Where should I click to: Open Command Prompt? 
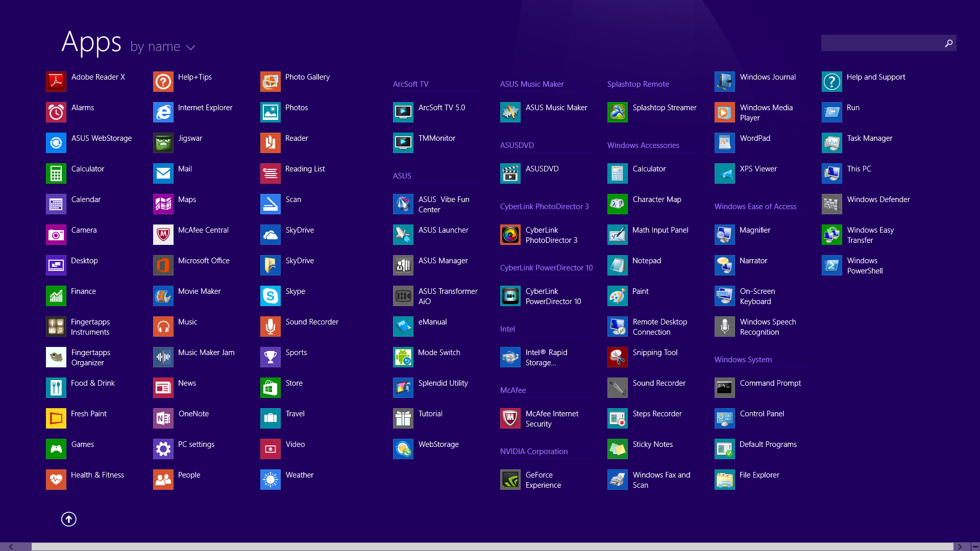point(770,382)
